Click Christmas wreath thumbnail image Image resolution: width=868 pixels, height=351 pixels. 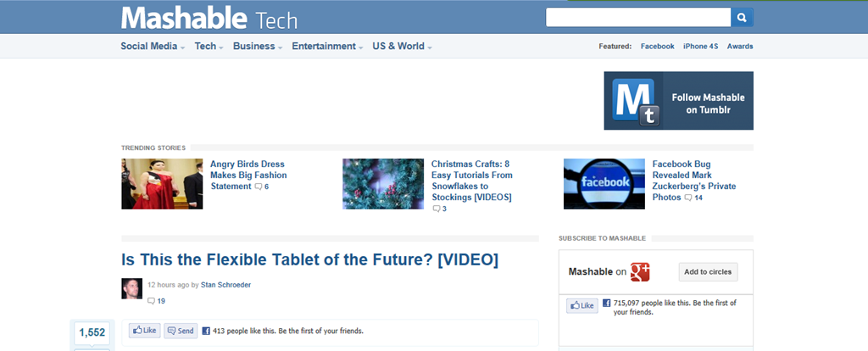pos(383,184)
